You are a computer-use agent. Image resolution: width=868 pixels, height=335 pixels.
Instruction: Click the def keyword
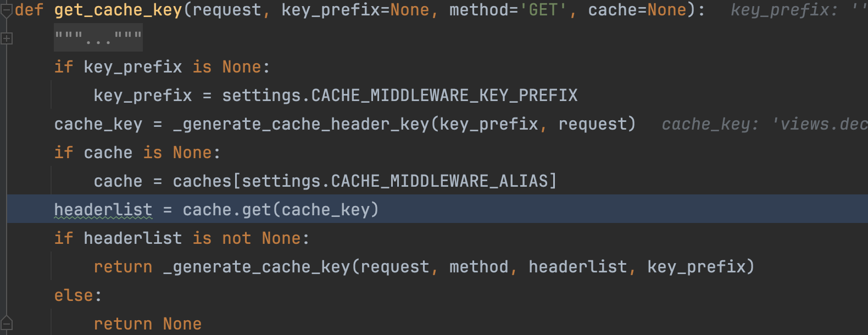[29, 10]
